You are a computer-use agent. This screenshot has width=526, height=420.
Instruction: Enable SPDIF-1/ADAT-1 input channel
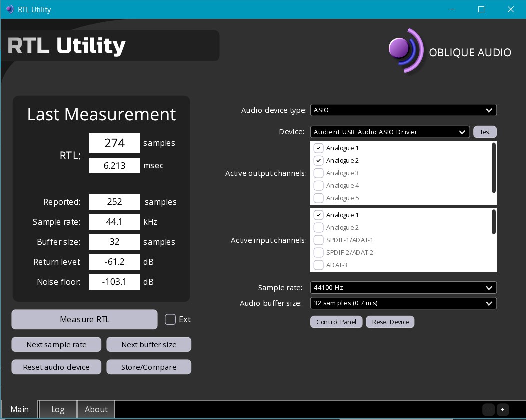tap(318, 240)
